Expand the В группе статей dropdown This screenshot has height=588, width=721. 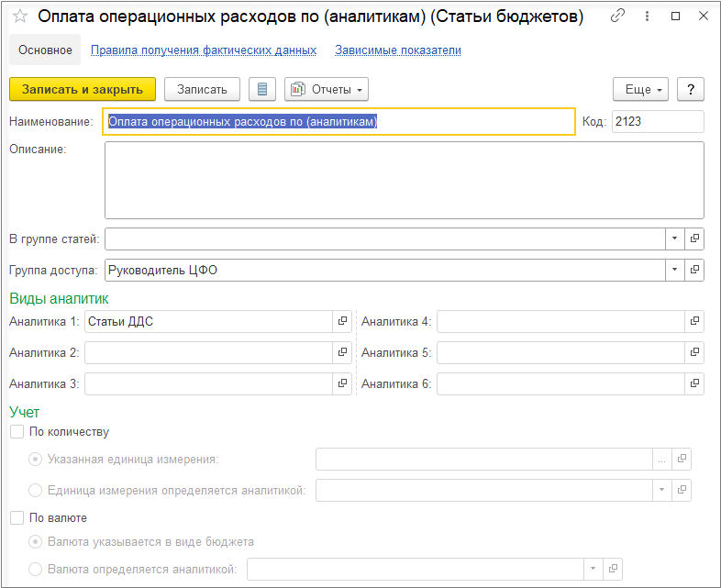[674, 239]
